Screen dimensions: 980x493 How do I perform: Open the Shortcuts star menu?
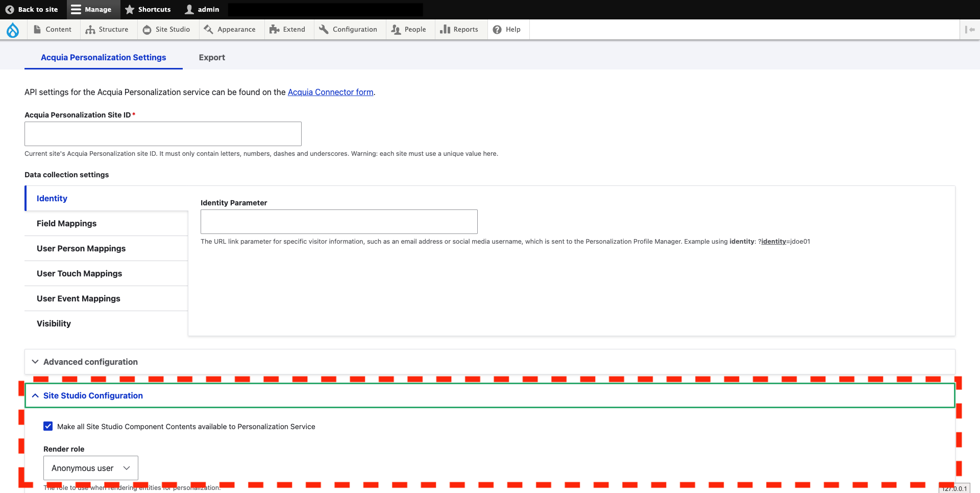[148, 9]
